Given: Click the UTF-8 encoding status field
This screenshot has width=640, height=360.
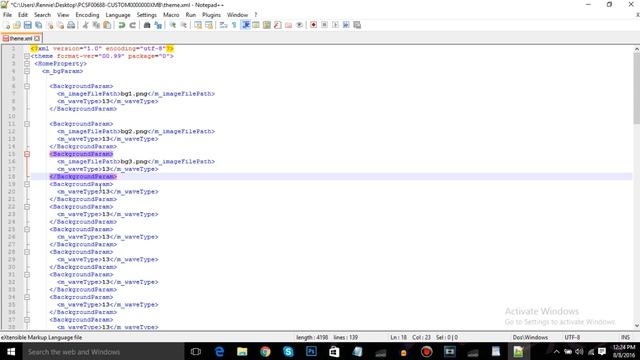Looking at the screenshot, I should (572, 338).
